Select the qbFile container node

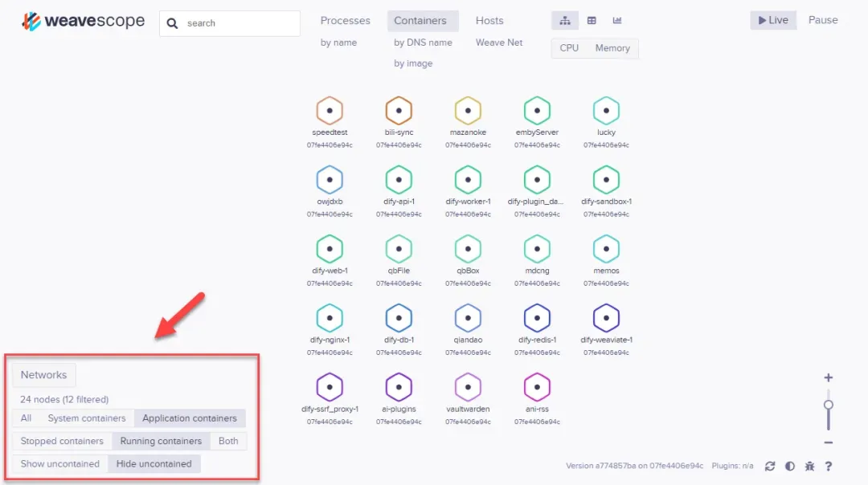point(399,249)
